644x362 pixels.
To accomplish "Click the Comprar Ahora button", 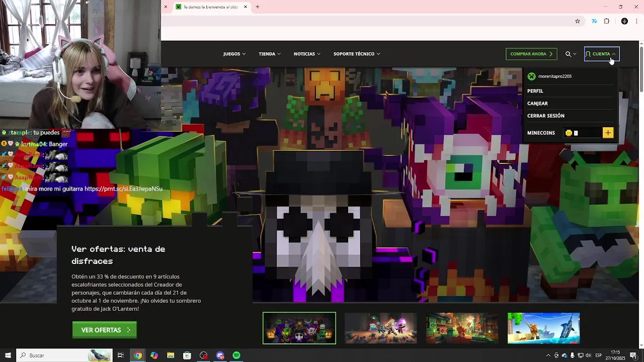I will coord(531,54).
